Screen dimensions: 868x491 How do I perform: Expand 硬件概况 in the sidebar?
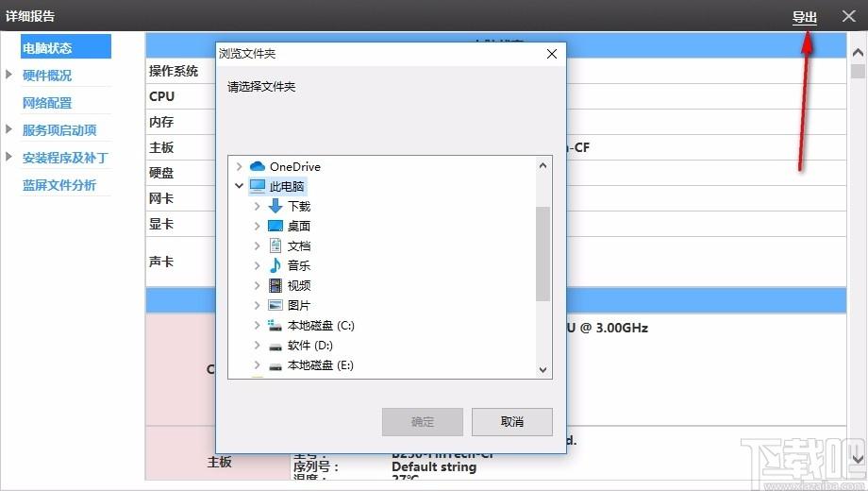tap(8, 75)
